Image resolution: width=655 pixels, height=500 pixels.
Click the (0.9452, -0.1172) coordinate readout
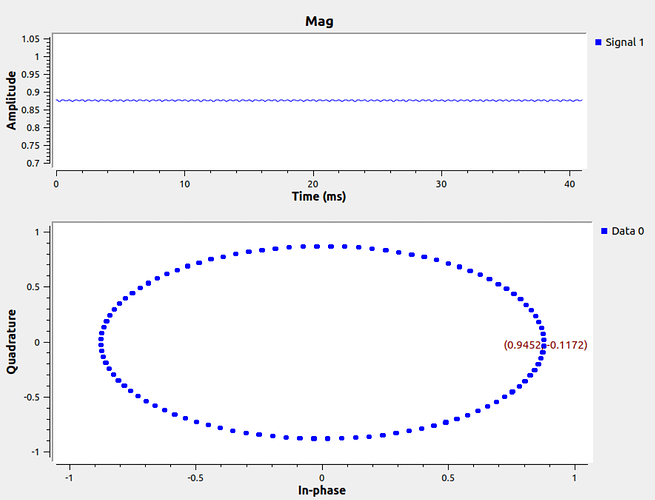[545, 345]
